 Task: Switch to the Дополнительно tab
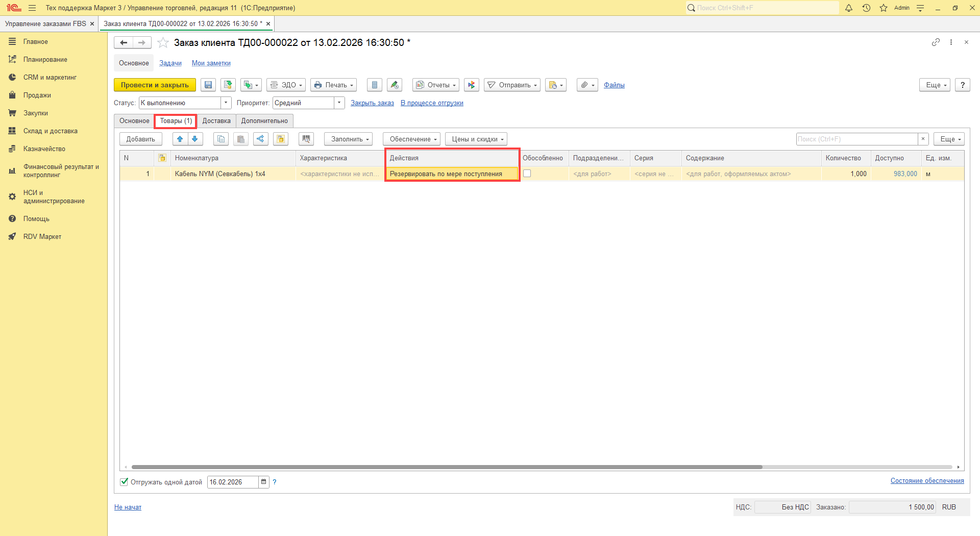[264, 121]
